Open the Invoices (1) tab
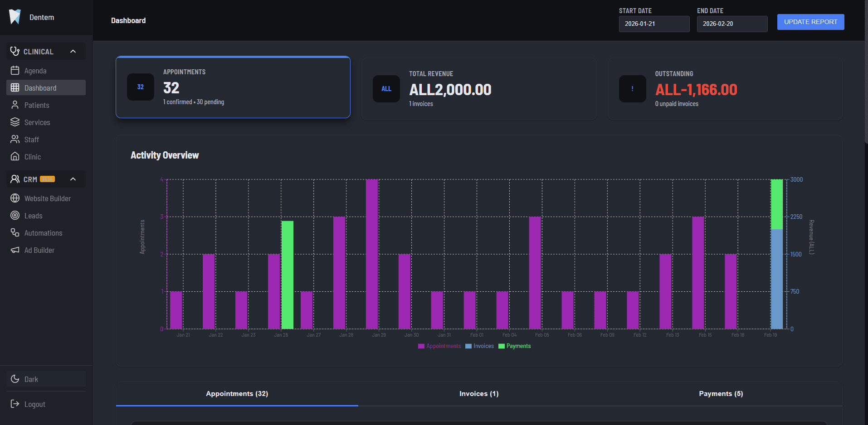This screenshot has width=868, height=425. click(479, 394)
